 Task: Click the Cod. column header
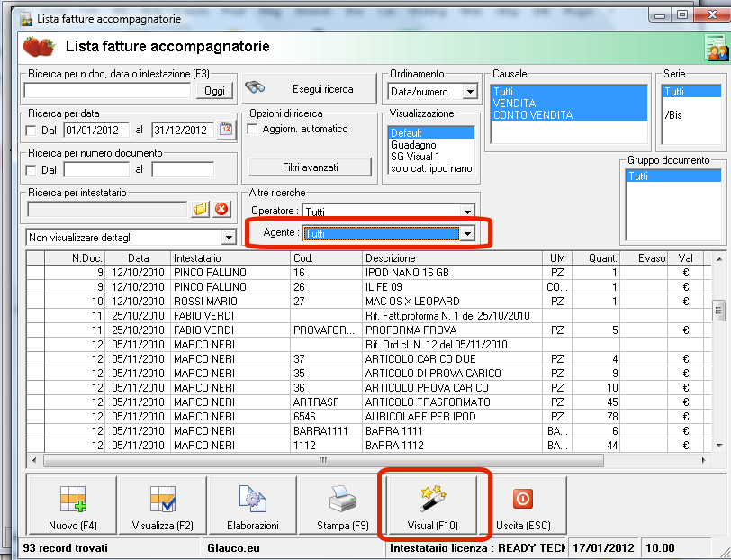pos(326,258)
